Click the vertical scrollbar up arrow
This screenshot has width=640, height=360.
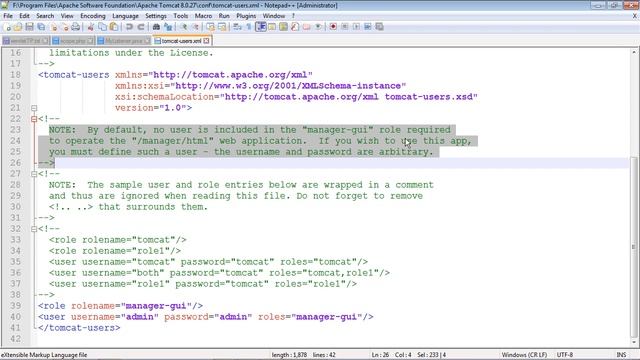pyautogui.click(x=634, y=52)
